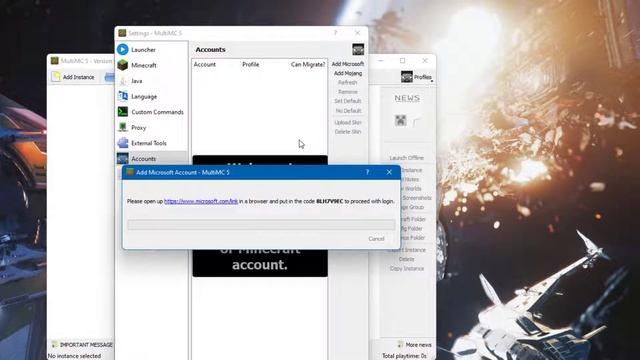Click the No instance selected status text
The image size is (640, 360).
(74, 356)
